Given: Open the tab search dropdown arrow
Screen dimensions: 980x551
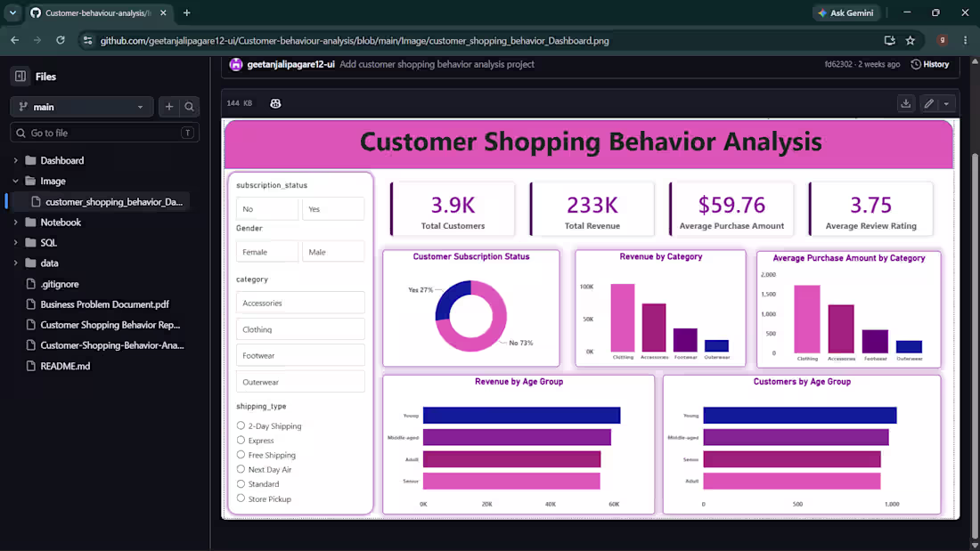Looking at the screenshot, I should pos(12,12).
